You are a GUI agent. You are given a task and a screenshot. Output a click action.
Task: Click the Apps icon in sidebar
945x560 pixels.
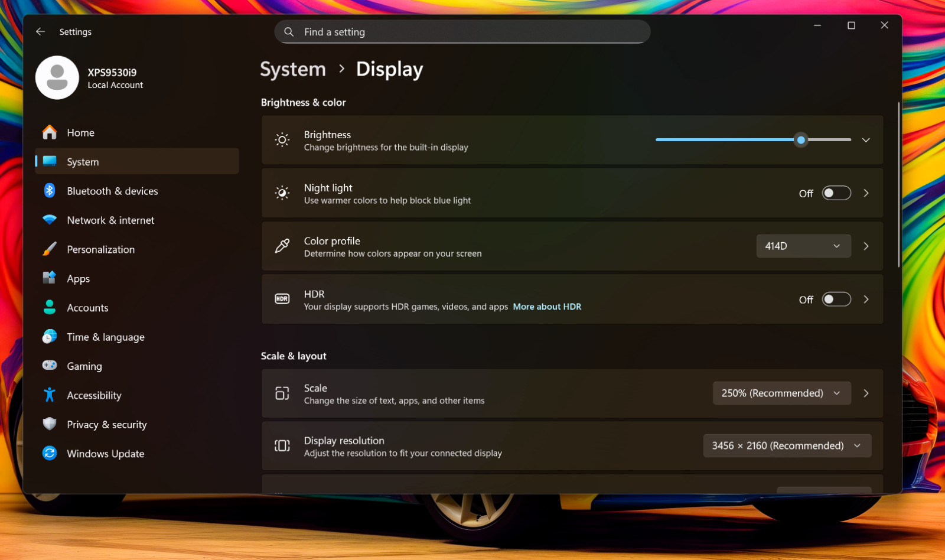pos(50,278)
